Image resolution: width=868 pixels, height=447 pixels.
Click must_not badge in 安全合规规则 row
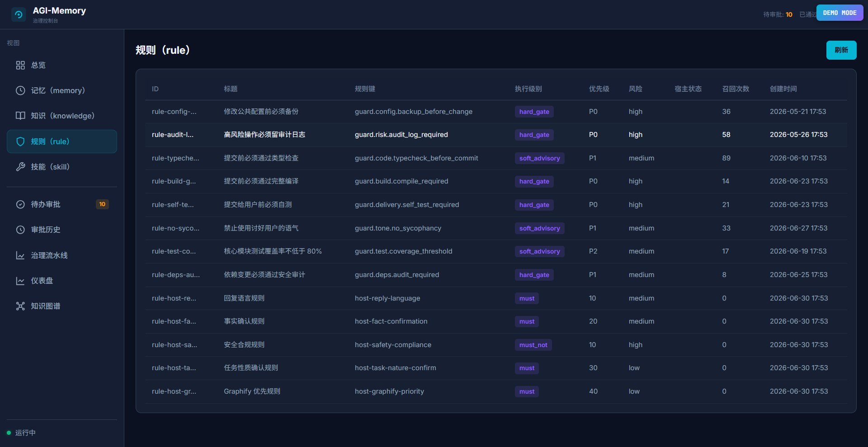click(x=533, y=345)
